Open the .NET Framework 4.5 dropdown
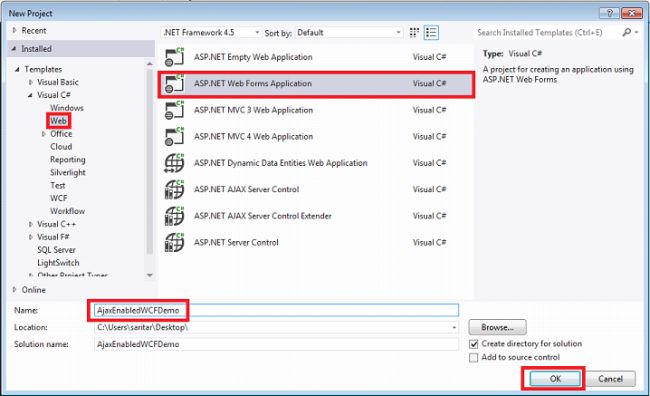The image size is (650, 396). coord(211,32)
